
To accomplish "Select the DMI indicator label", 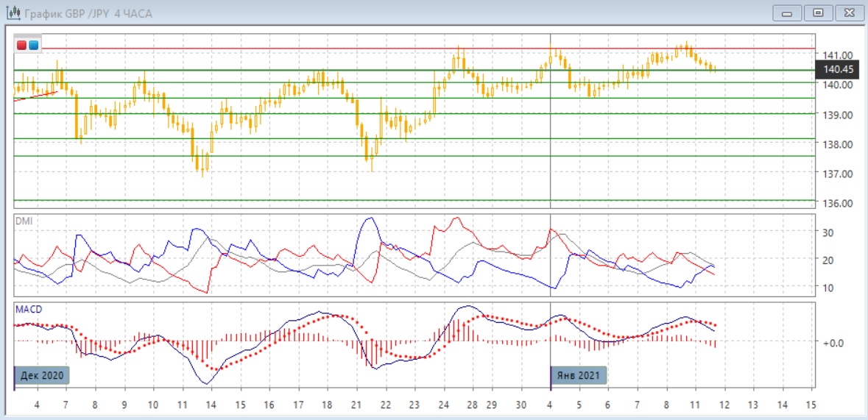I will click(x=24, y=221).
